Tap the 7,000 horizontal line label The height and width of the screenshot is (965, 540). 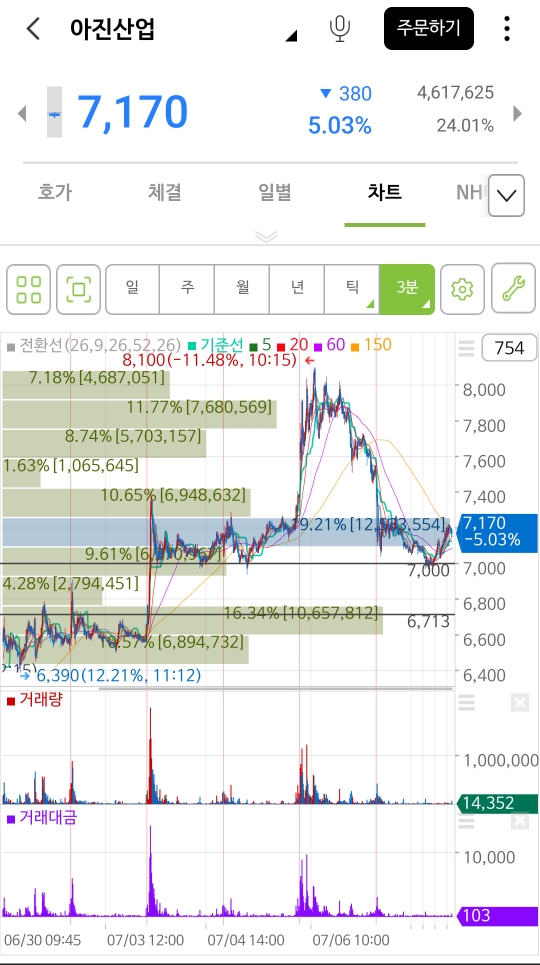pos(429,571)
